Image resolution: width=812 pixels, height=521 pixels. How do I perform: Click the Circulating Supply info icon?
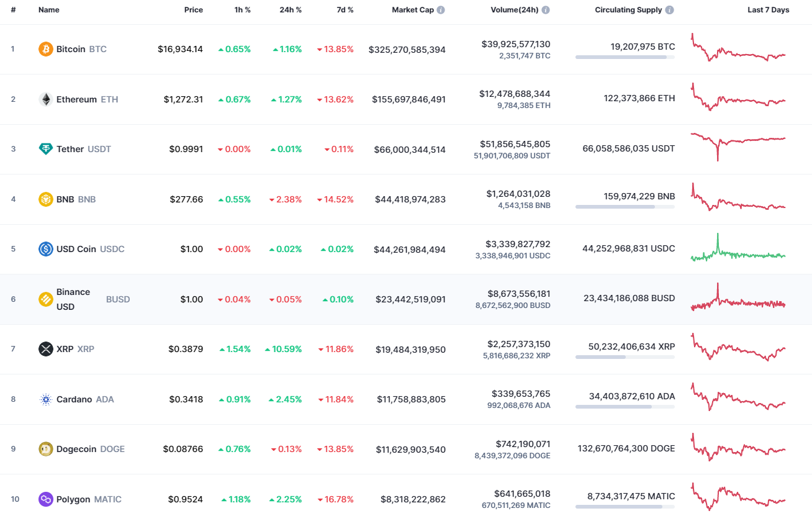tap(669, 10)
